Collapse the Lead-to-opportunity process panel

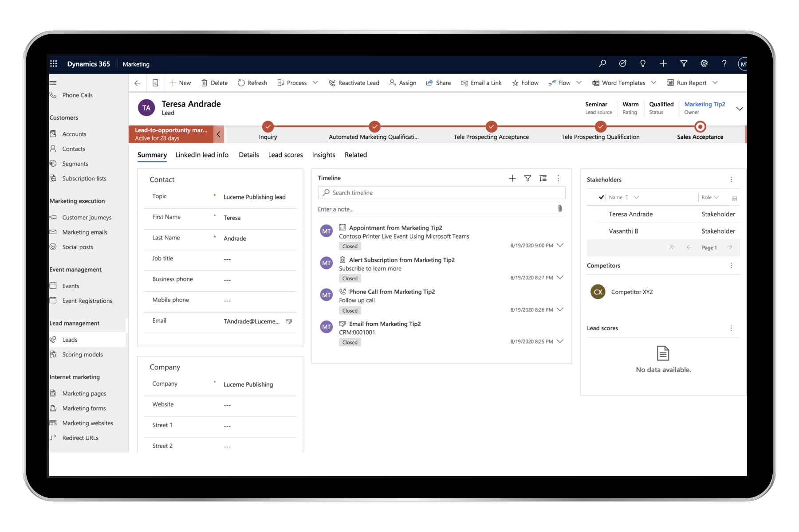pos(218,134)
